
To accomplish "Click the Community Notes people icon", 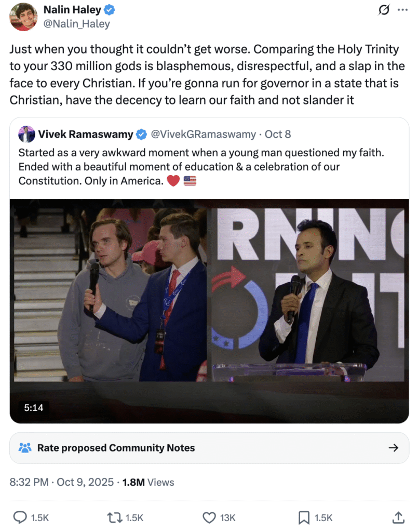I will pyautogui.click(x=25, y=448).
